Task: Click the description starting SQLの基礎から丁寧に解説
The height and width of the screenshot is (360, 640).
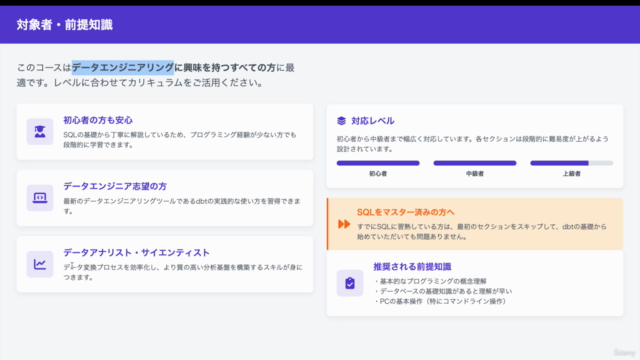Action: (180, 140)
